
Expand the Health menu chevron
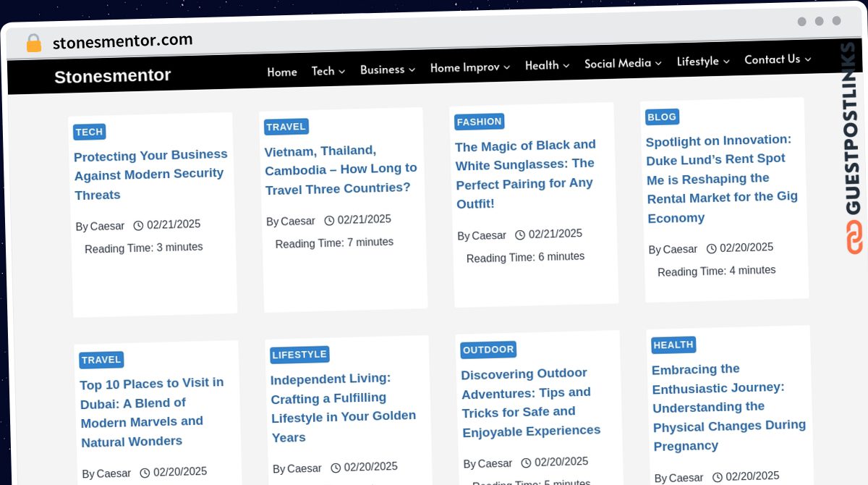coord(566,65)
